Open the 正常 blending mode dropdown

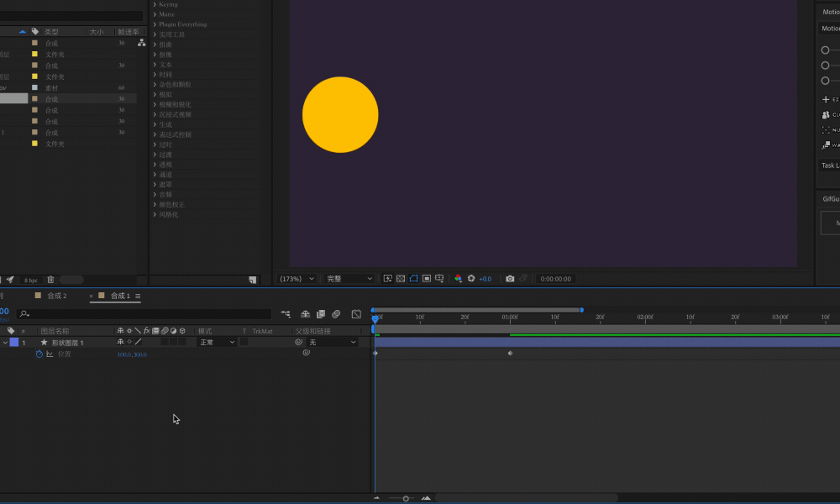tap(217, 342)
